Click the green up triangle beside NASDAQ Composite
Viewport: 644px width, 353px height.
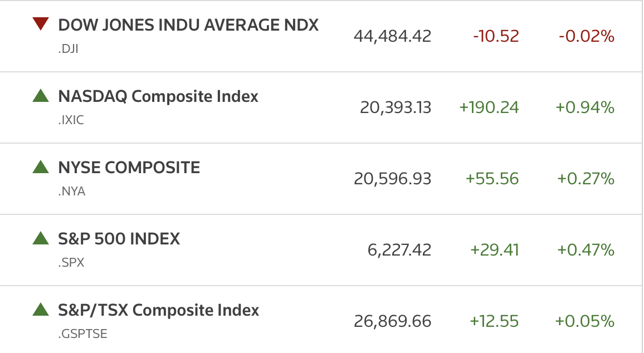[41, 96]
